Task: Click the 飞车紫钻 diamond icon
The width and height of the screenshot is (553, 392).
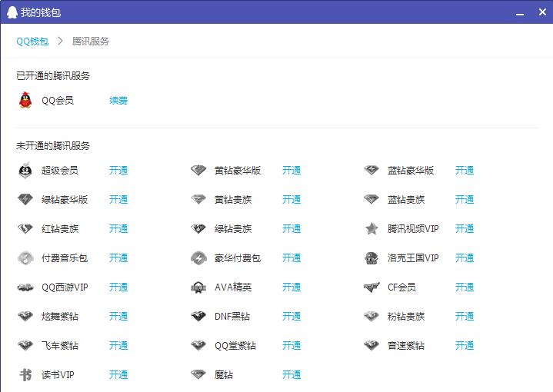Action: click(x=25, y=346)
